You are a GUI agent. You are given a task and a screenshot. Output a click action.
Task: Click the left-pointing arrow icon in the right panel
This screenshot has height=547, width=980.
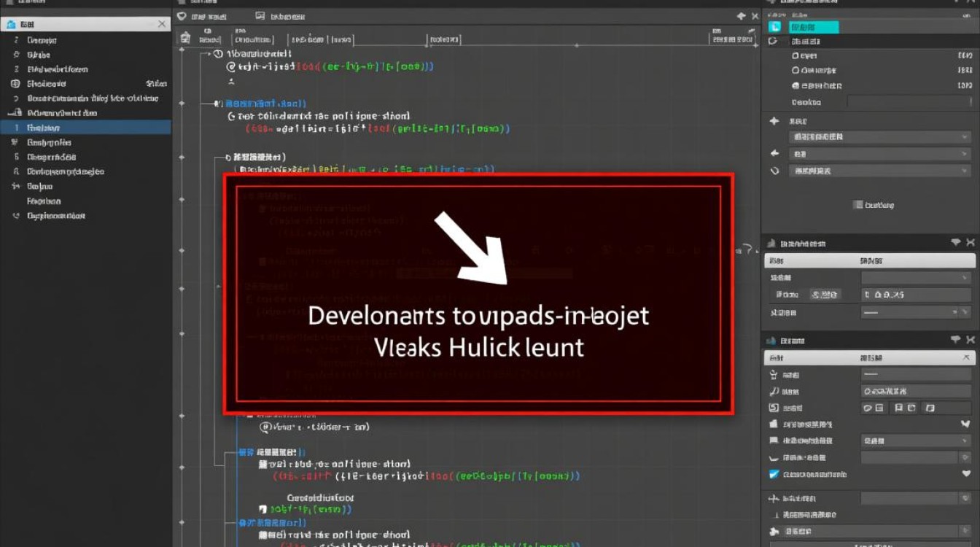[x=774, y=154]
